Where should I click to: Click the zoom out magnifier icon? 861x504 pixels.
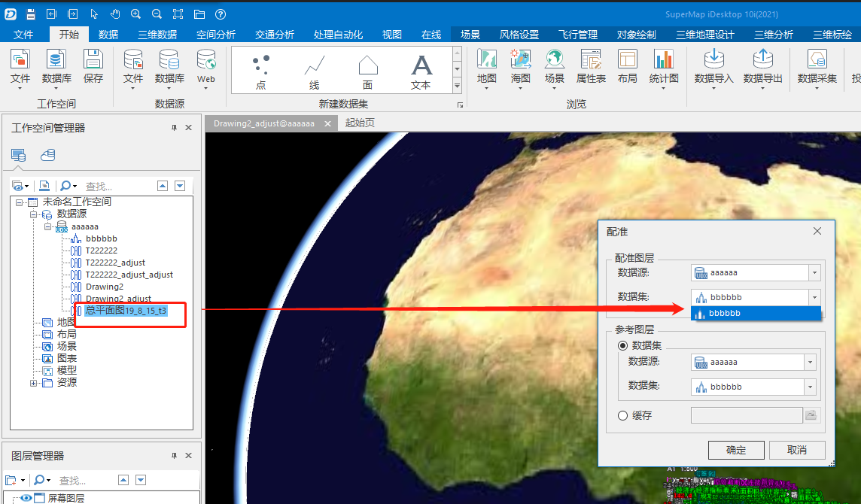[x=157, y=14]
